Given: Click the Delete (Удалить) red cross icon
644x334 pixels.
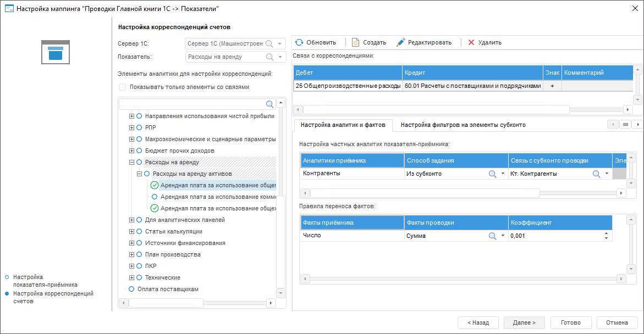Looking at the screenshot, I should click(471, 42).
